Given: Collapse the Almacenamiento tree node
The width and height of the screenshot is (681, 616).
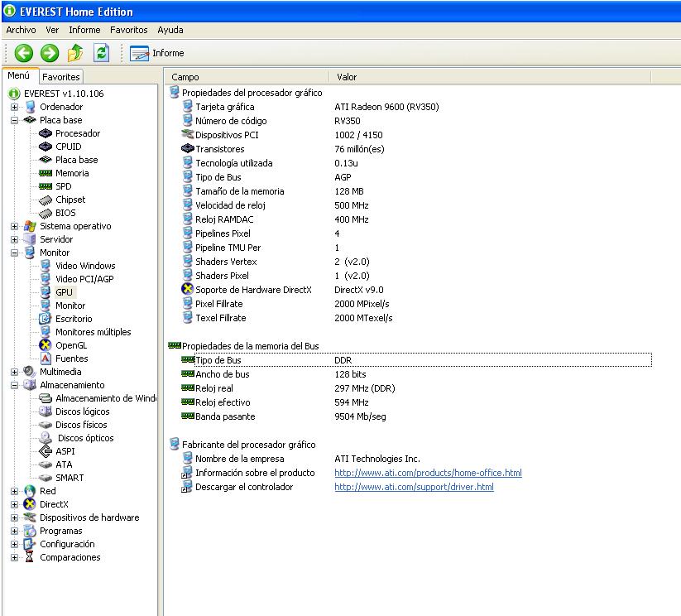Looking at the screenshot, I should point(14,385).
